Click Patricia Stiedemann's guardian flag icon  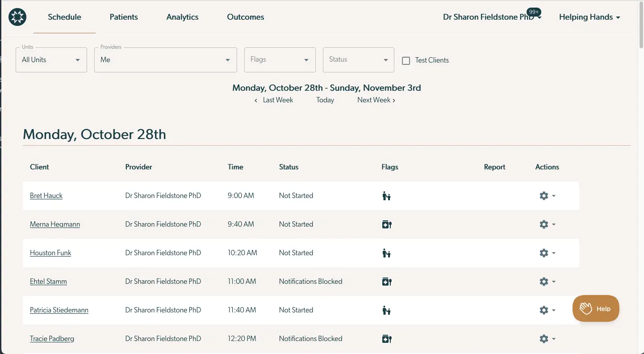click(x=386, y=310)
